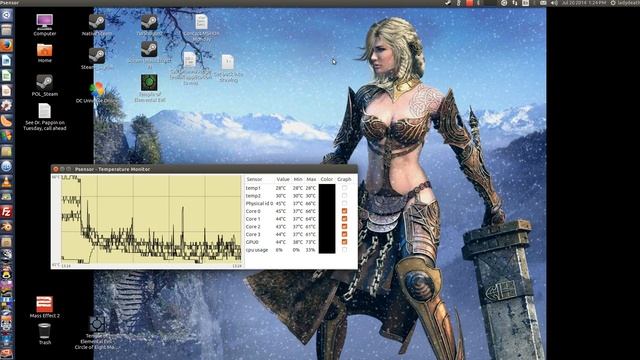Image resolution: width=640 pixels, height=360 pixels.
Task: Select the 'cpu usage' sensor name
Action: click(257, 250)
